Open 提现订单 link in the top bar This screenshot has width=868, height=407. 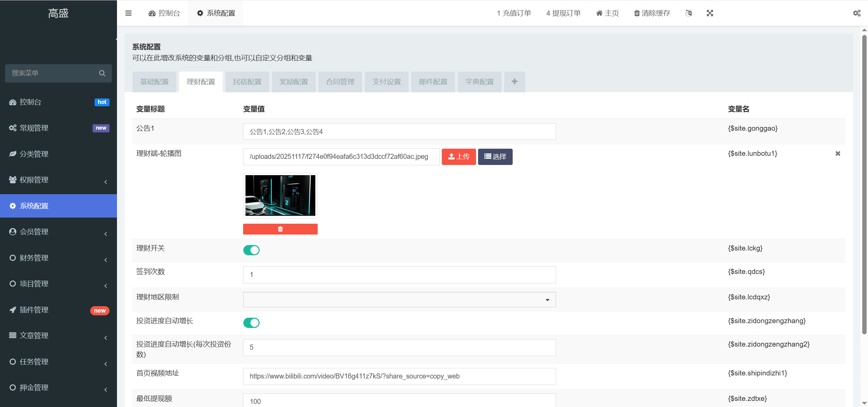click(x=563, y=13)
